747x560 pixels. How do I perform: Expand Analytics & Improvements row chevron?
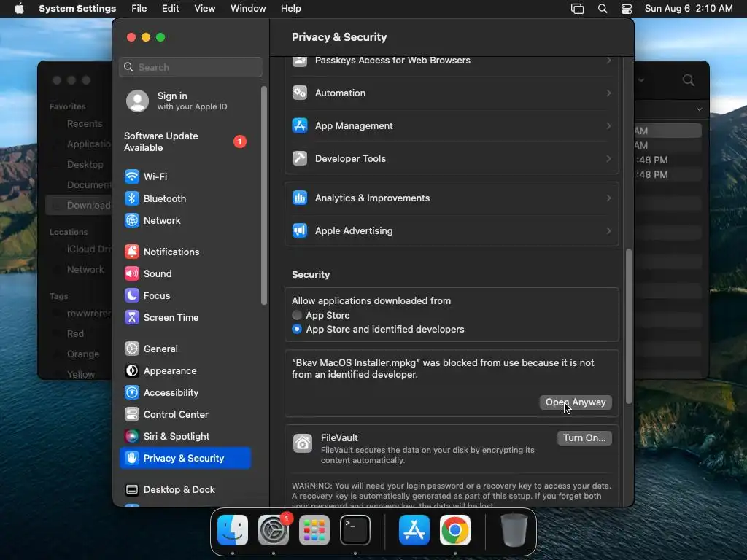[x=609, y=198]
